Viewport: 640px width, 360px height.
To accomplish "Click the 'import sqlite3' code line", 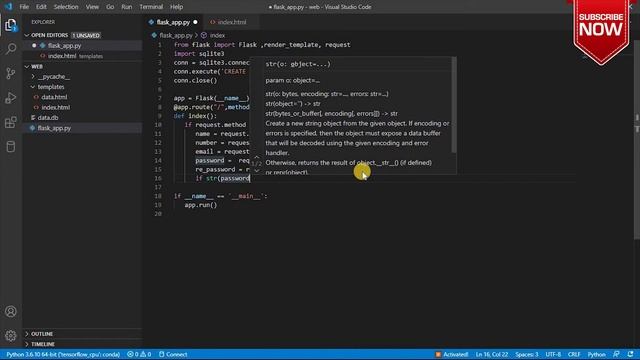I will click(199, 53).
